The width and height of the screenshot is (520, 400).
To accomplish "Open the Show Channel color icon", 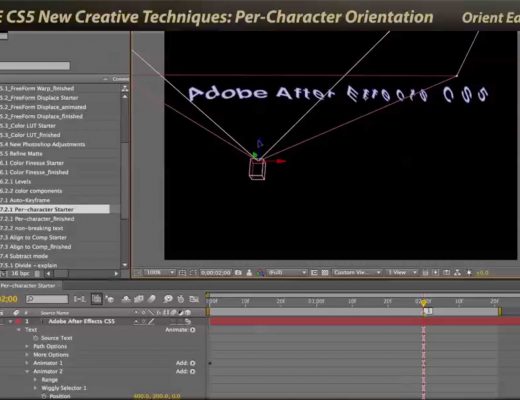I will click(260, 273).
